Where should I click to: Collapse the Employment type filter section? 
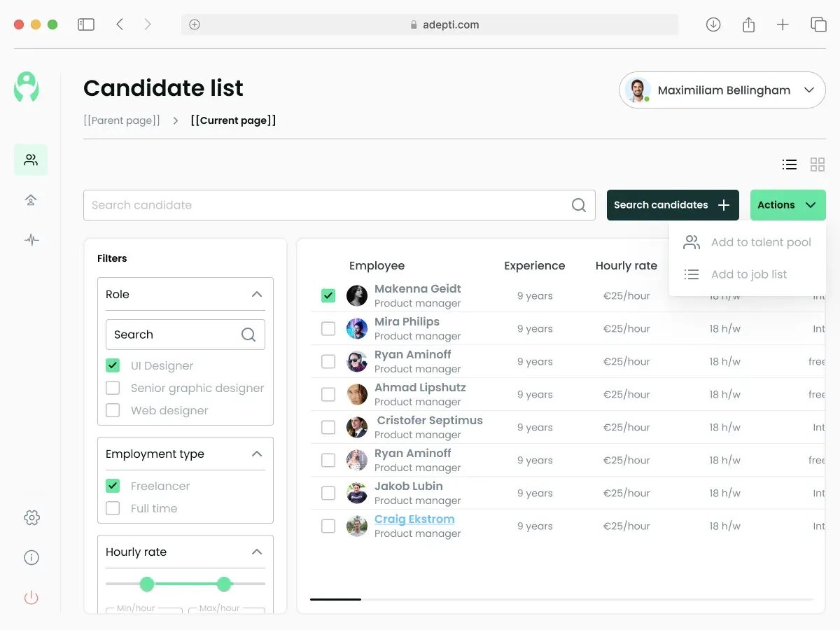point(257,454)
